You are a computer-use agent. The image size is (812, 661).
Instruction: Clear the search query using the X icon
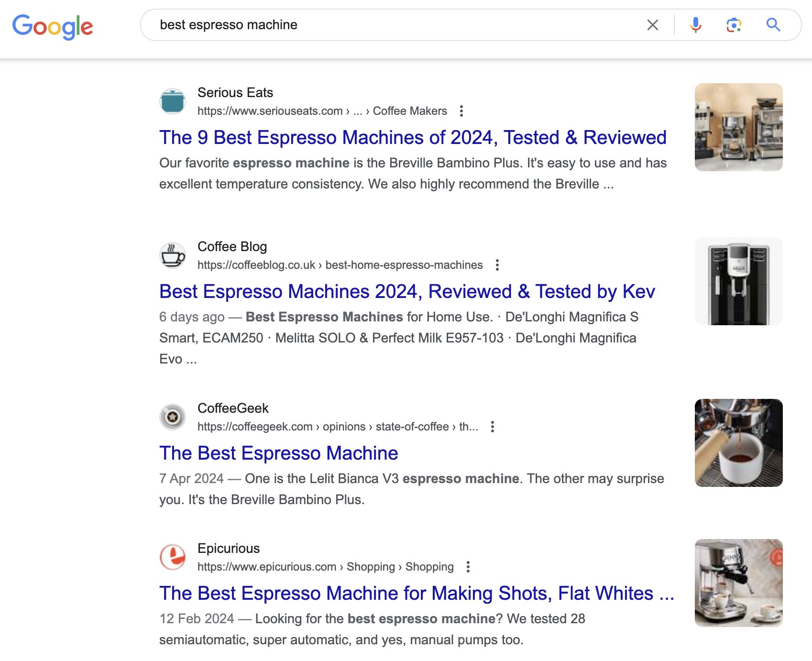click(652, 25)
